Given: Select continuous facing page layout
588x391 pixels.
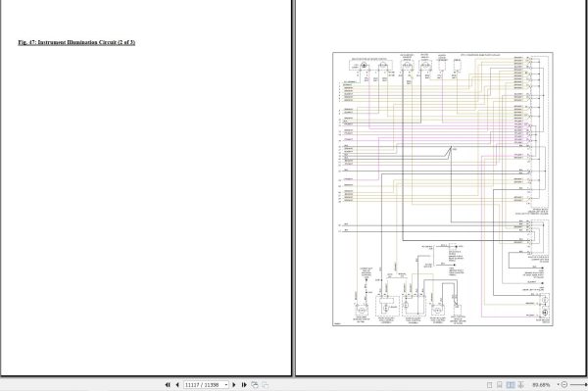Looking at the screenshot, I should click(521, 385).
